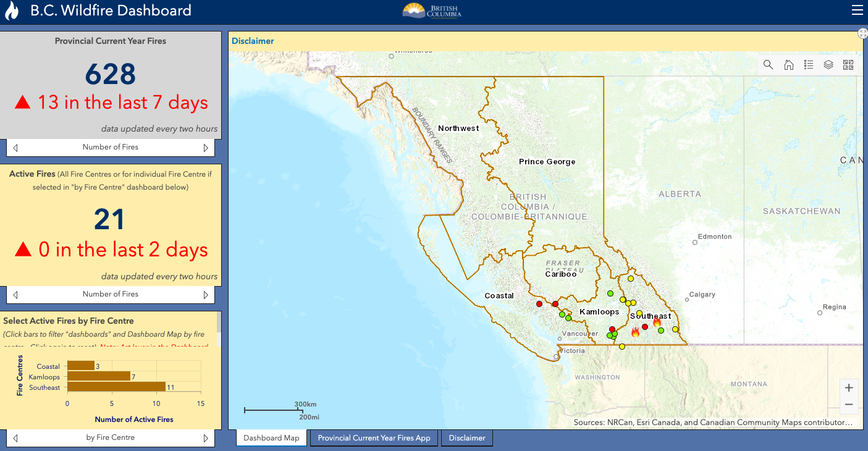The width and height of the screenshot is (868, 451).
Task: Click the Prince George label on map
Action: click(547, 162)
